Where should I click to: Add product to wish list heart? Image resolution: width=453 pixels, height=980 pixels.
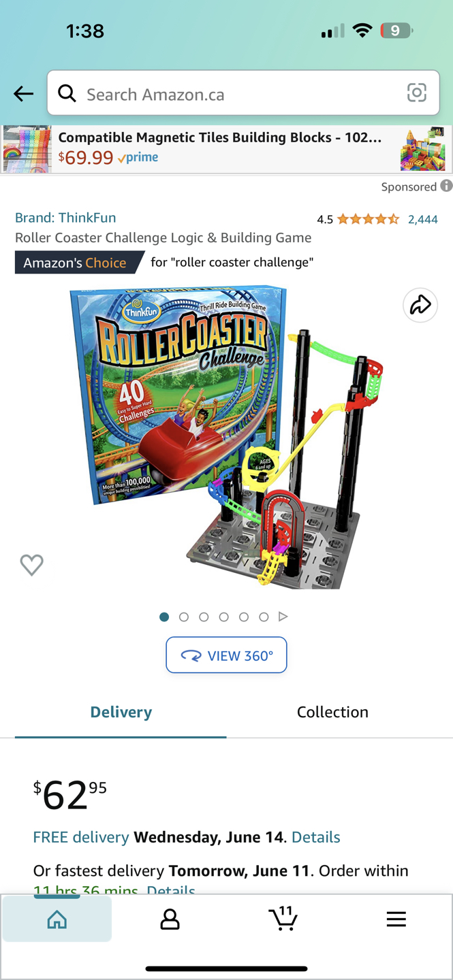pyautogui.click(x=31, y=564)
